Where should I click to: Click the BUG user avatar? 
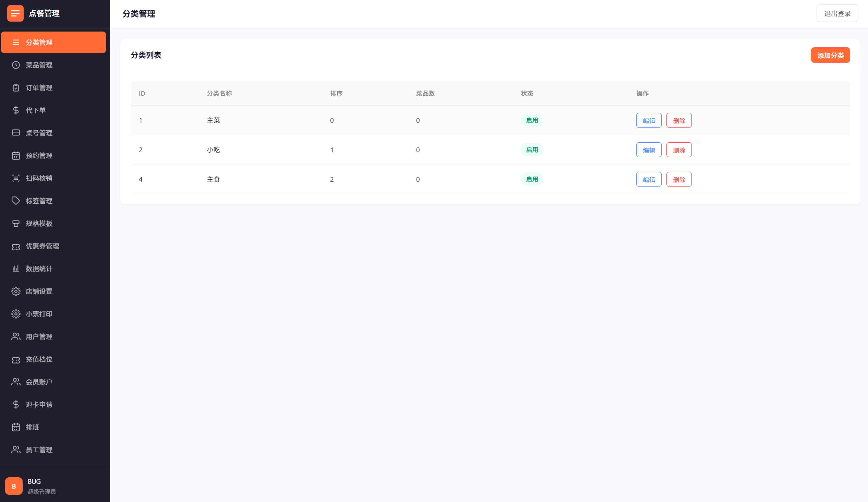pos(14,486)
